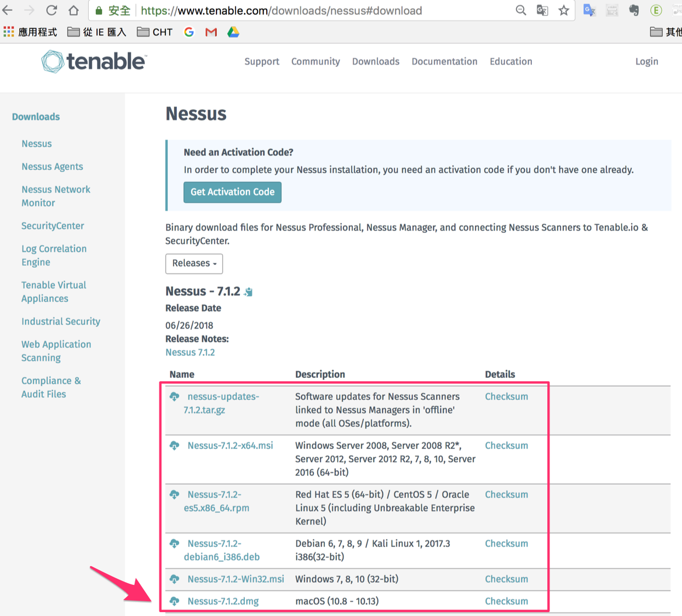Open the Gmail bookmark icon
The height and width of the screenshot is (616, 682).
point(211,32)
